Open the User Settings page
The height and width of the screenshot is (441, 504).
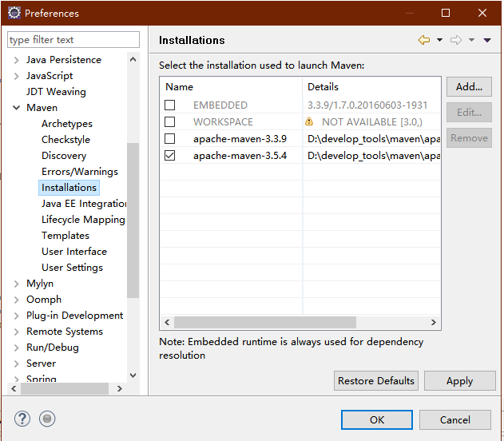pyautogui.click(x=72, y=268)
